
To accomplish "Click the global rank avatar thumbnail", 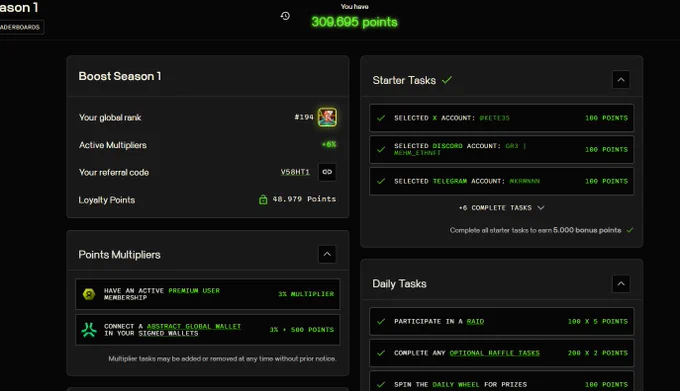I will [x=327, y=117].
